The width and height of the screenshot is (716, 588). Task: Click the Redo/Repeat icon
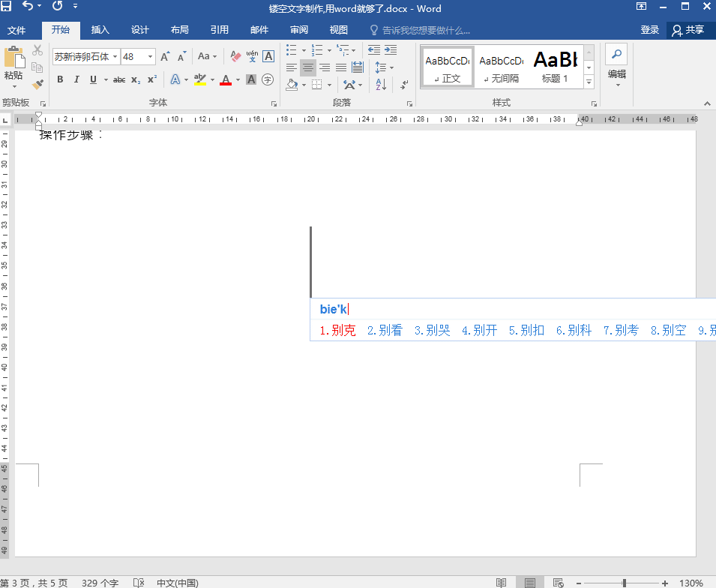pyautogui.click(x=57, y=6)
